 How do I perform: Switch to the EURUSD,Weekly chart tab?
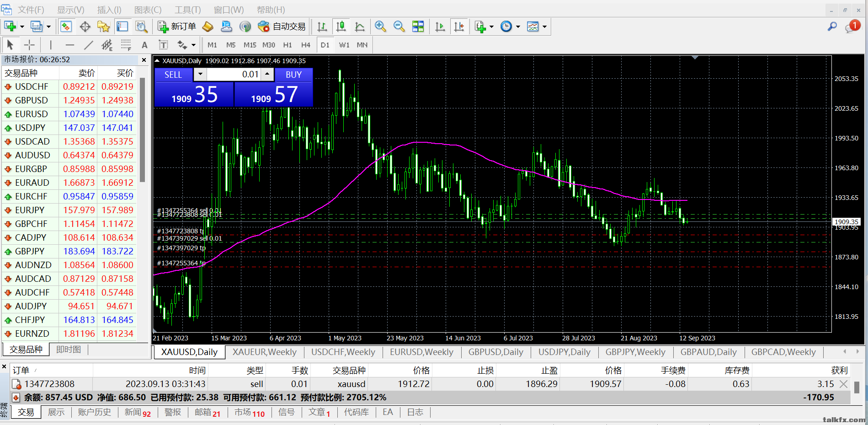coord(421,352)
